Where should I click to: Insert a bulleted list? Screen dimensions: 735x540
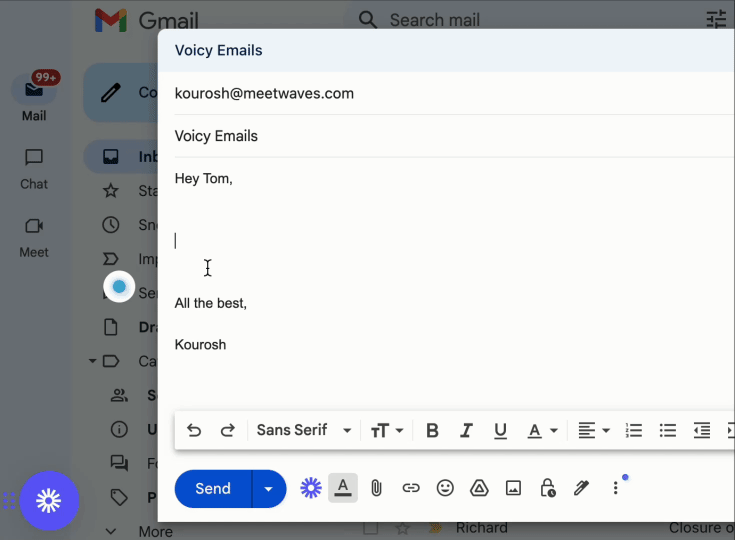(668, 430)
